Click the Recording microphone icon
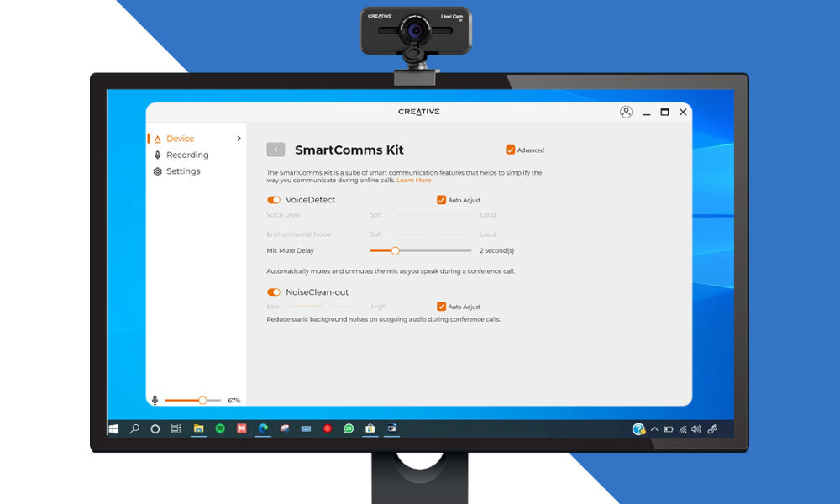The height and width of the screenshot is (504, 840). click(x=158, y=155)
